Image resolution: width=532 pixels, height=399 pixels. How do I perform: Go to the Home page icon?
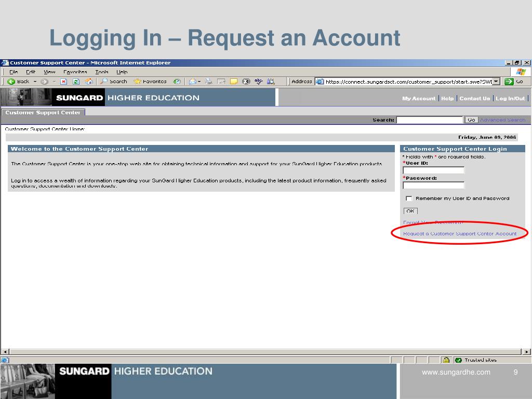(x=89, y=82)
